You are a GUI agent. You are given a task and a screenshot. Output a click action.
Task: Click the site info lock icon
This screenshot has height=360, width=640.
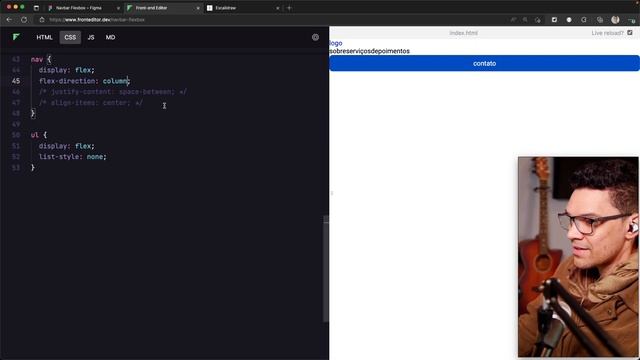click(x=42, y=20)
